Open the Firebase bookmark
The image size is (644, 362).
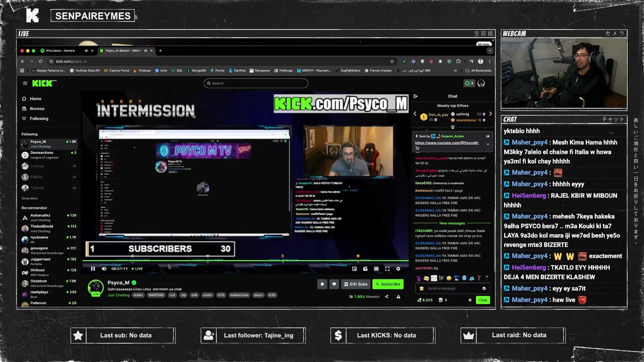(142, 70)
